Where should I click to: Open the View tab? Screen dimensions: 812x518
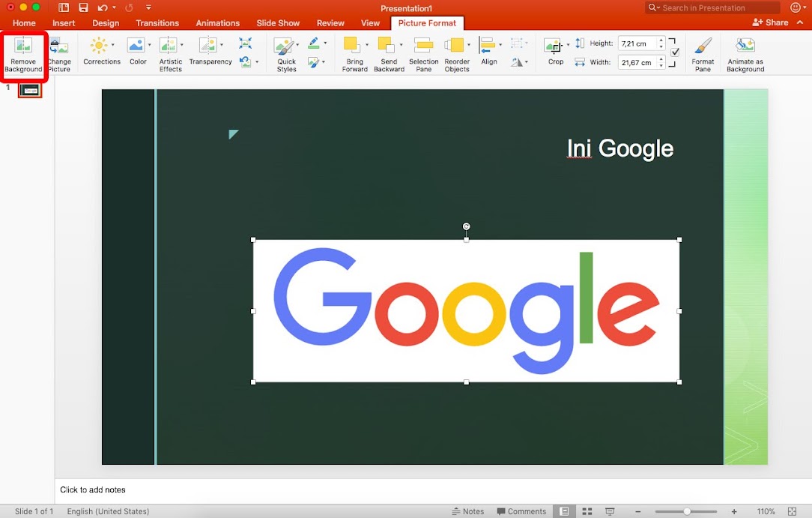pos(370,22)
